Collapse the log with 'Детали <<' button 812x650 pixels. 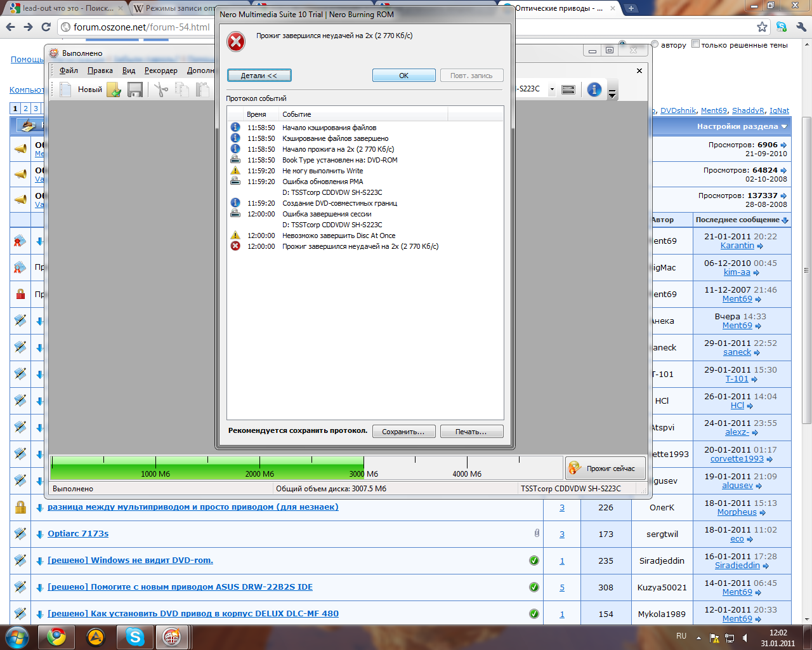(x=259, y=76)
